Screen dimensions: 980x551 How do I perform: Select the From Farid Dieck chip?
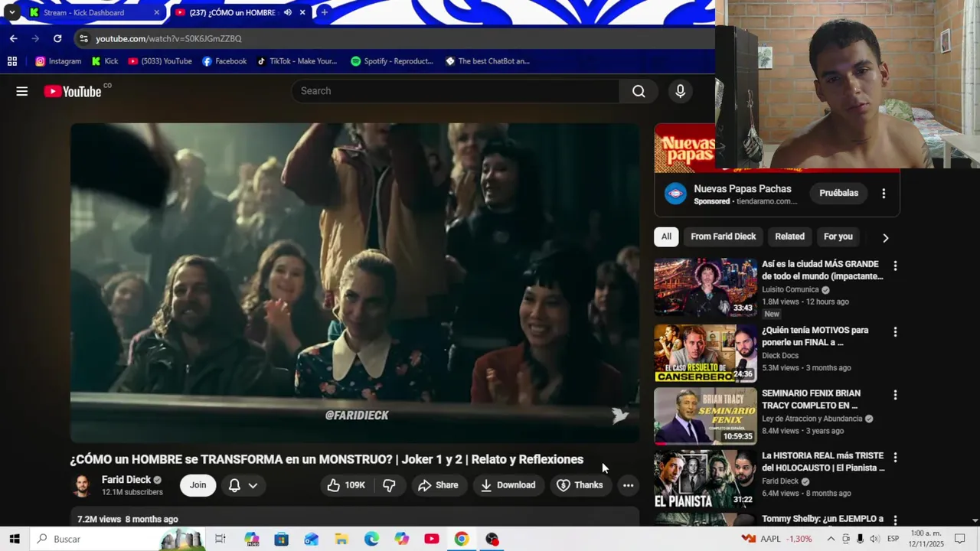[723, 236]
